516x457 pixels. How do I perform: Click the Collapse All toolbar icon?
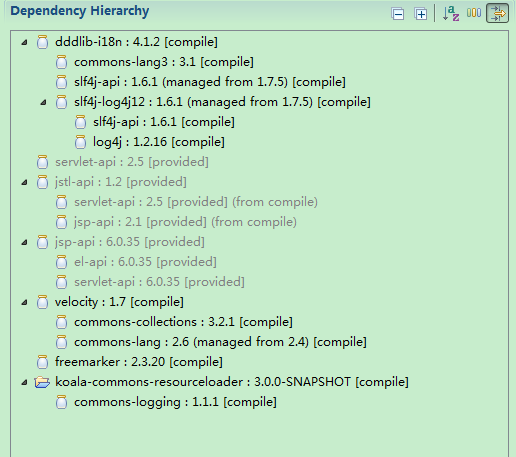point(398,14)
